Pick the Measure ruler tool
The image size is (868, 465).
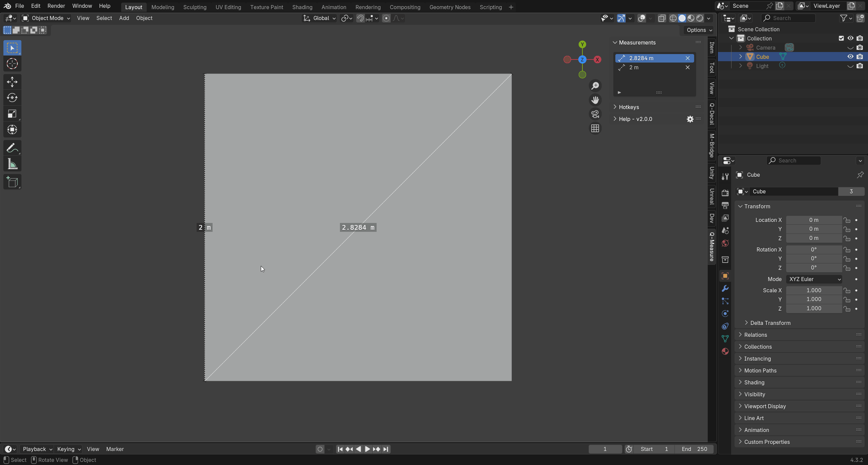(12, 164)
